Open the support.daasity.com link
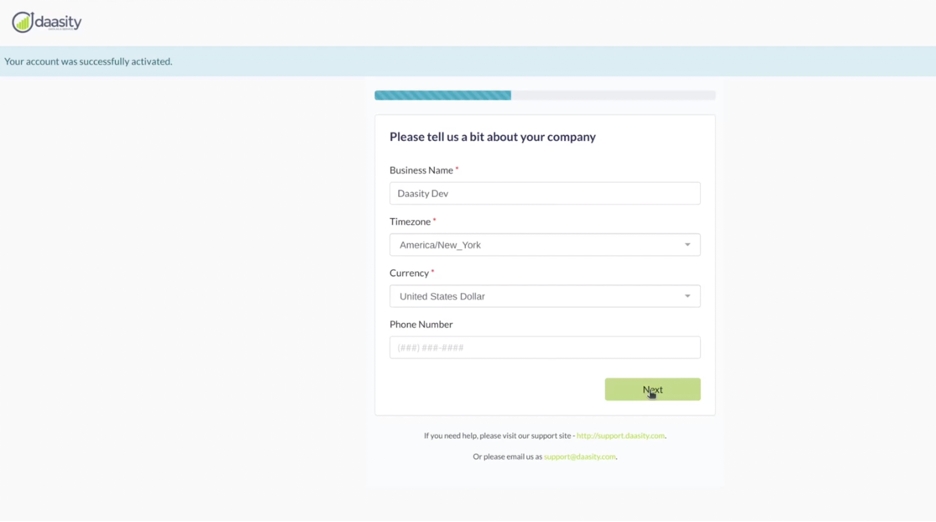 (620, 436)
